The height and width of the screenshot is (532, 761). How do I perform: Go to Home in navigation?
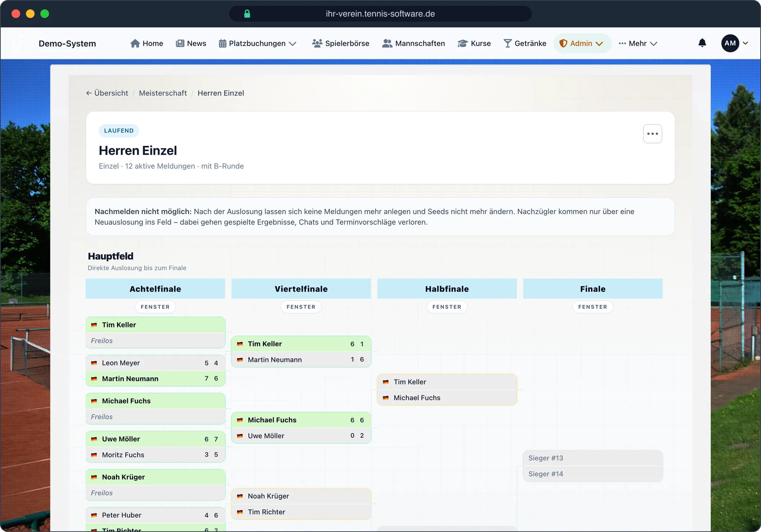click(x=147, y=43)
